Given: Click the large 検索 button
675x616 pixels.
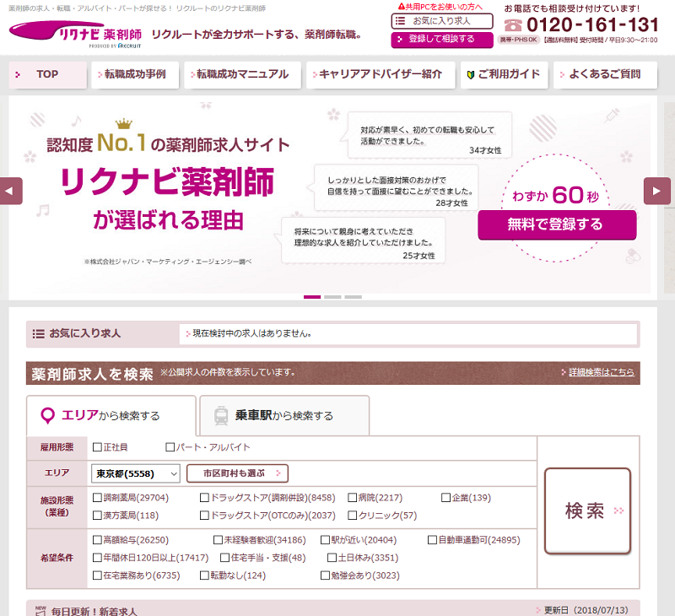Looking at the screenshot, I should click(587, 511).
